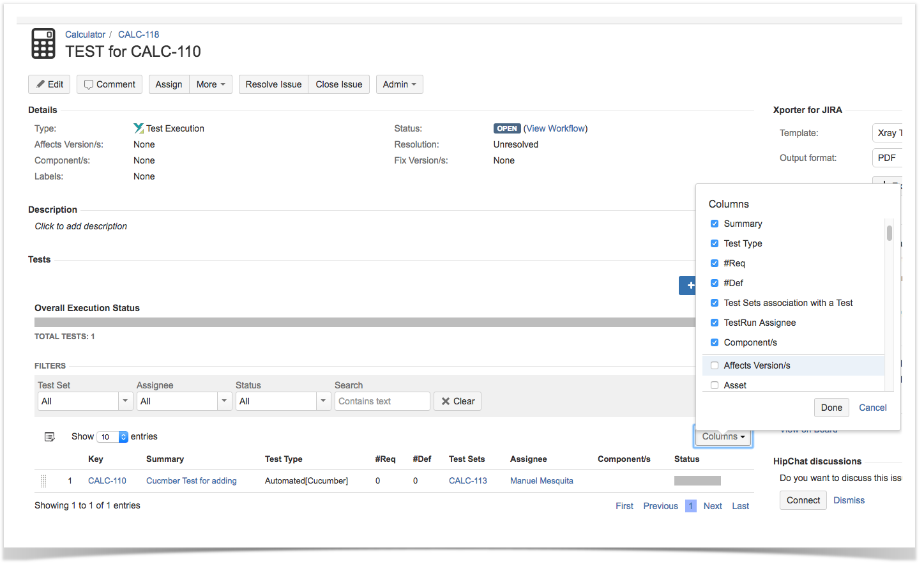Open the Admin dropdown menu
924x566 pixels.
[399, 84]
